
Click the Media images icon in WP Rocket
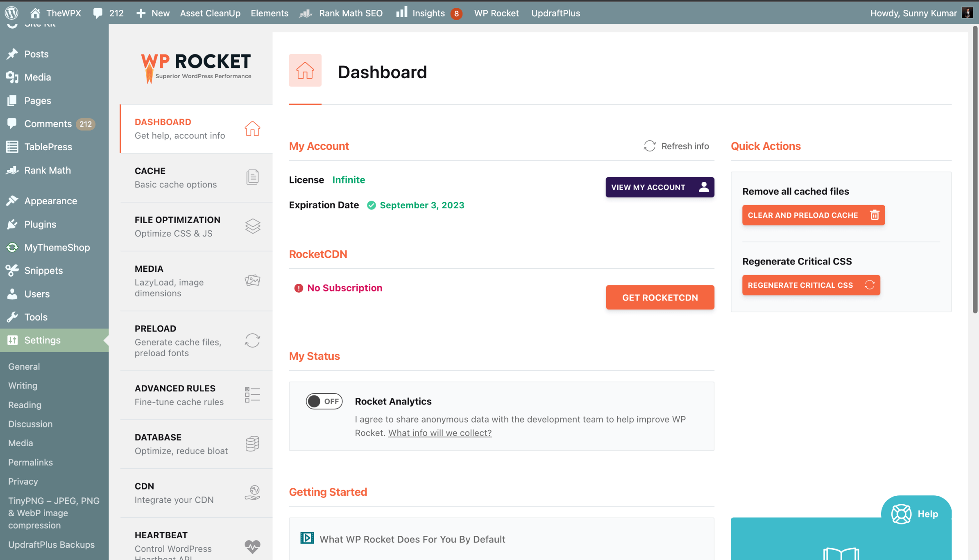tap(252, 280)
